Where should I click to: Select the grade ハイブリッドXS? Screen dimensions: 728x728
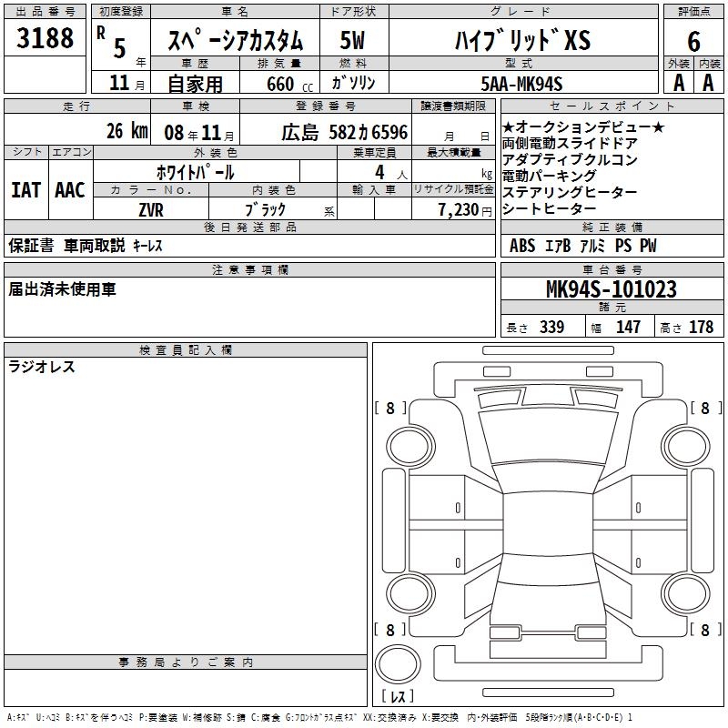tap(522, 40)
